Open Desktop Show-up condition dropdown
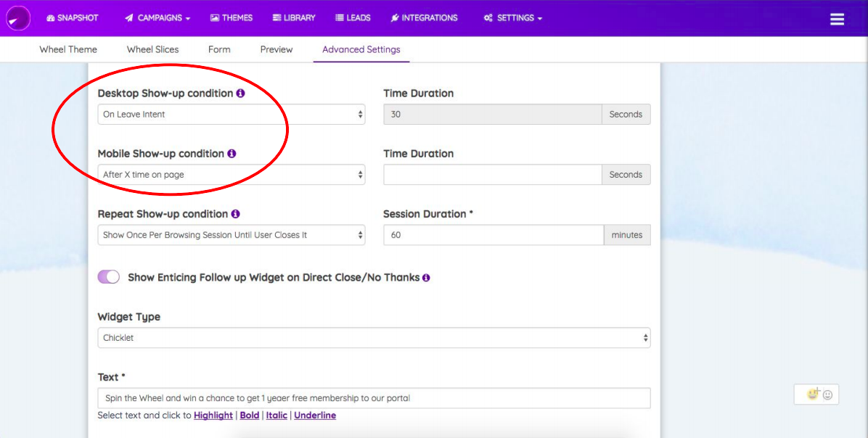Viewport: 868px width, 438px height. point(232,115)
